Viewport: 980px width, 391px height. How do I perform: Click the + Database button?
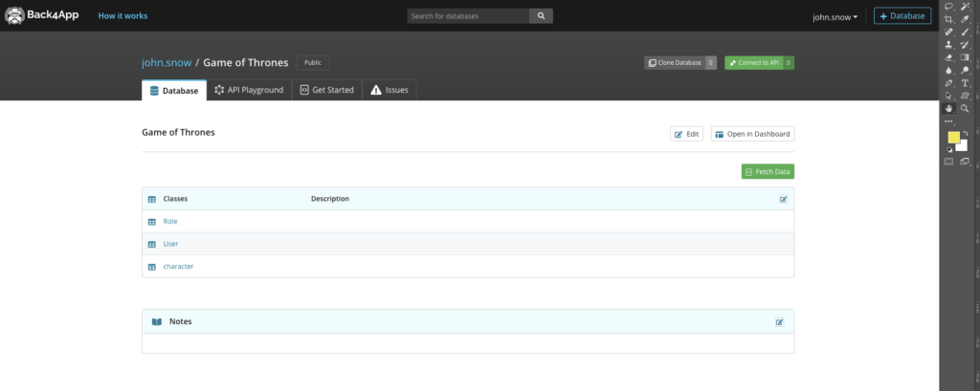tap(902, 16)
